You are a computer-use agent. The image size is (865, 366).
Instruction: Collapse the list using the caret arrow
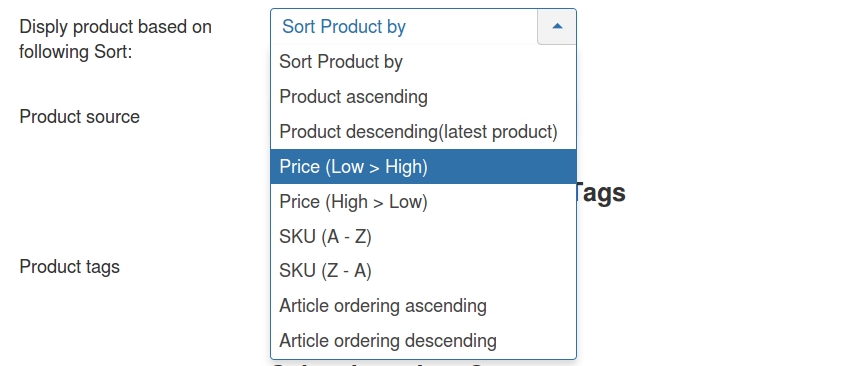[x=557, y=26]
